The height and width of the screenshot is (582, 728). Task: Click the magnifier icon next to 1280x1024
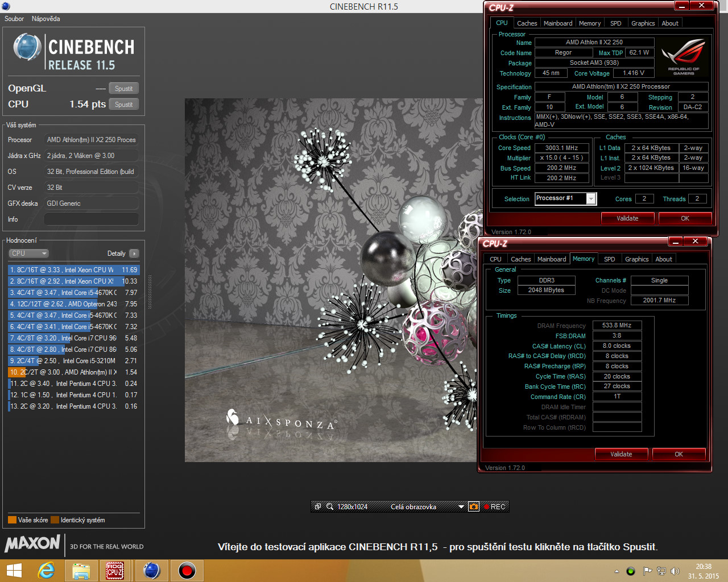[x=329, y=506]
